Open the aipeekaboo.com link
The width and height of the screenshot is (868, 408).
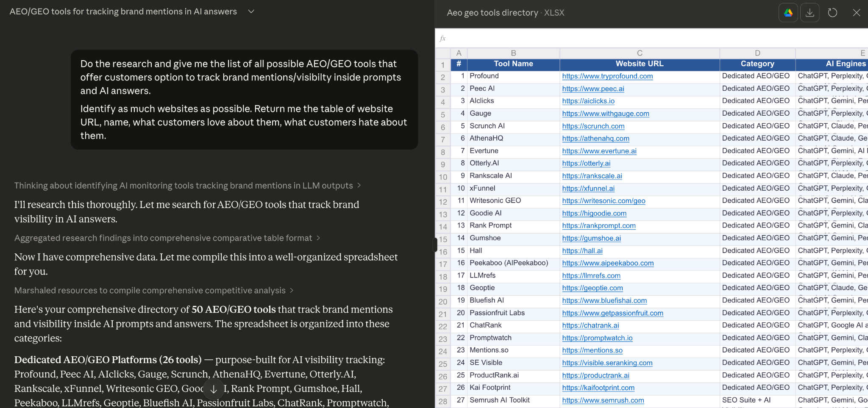tap(608, 263)
